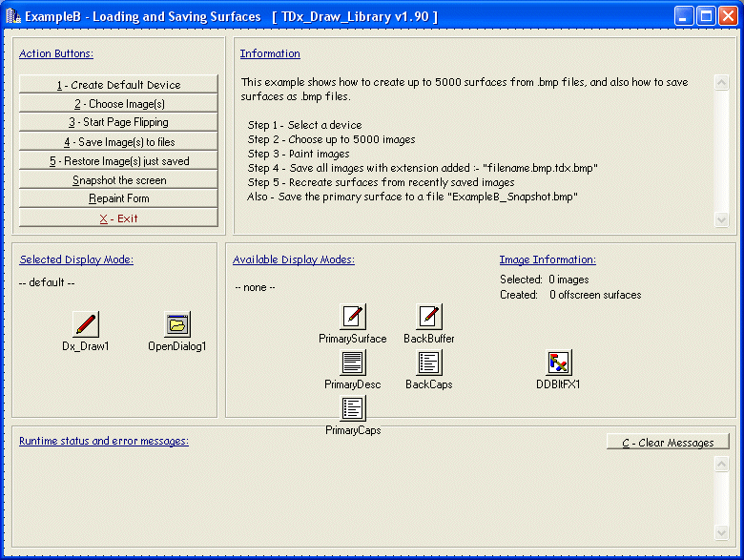
Task: Click runtime messages scrollbar up arrow
Action: (721, 464)
